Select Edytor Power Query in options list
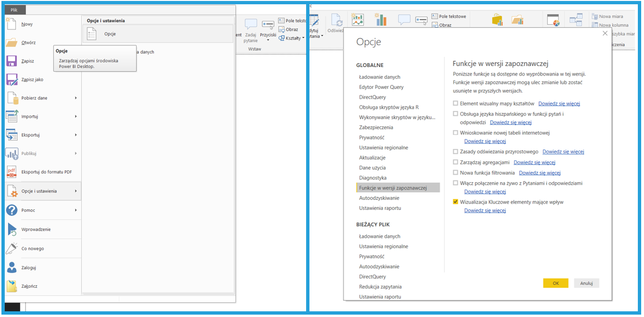 tap(381, 87)
